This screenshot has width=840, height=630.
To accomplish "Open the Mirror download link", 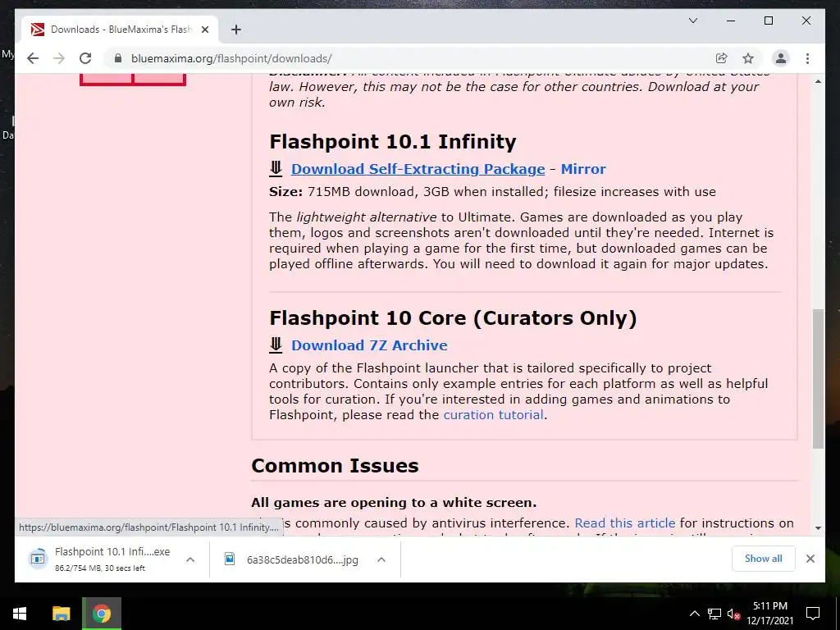I will click(x=583, y=169).
